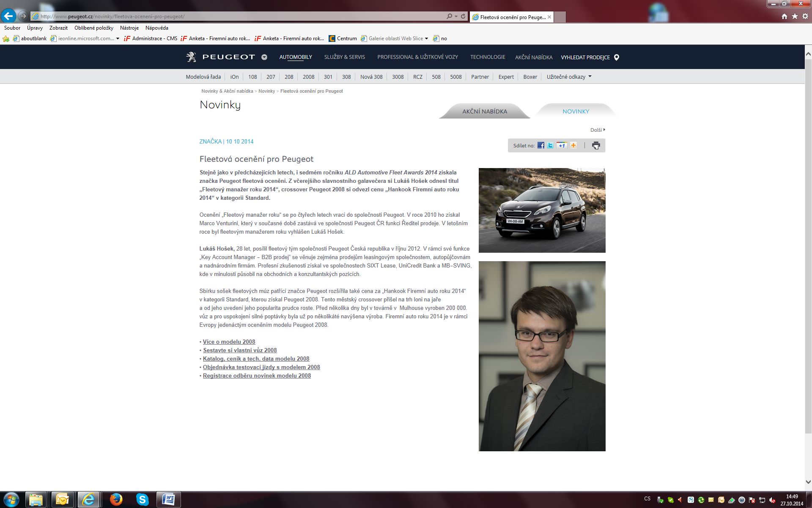The image size is (812, 508).
Task: Open the Oblíbené položky menu
Action: [94, 28]
